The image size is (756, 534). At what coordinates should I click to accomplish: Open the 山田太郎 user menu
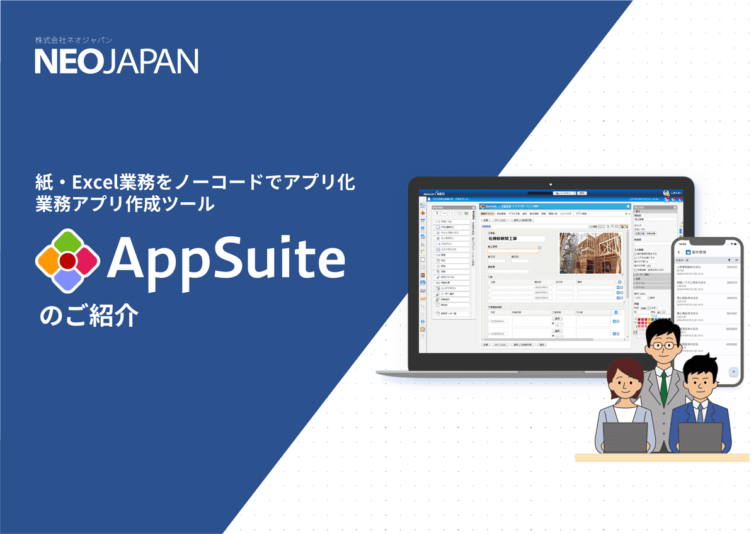click(677, 193)
